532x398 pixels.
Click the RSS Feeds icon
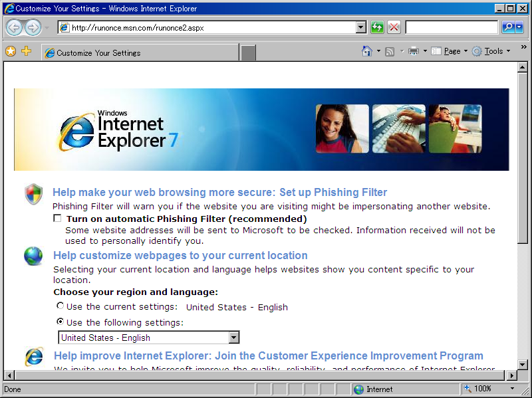point(390,52)
